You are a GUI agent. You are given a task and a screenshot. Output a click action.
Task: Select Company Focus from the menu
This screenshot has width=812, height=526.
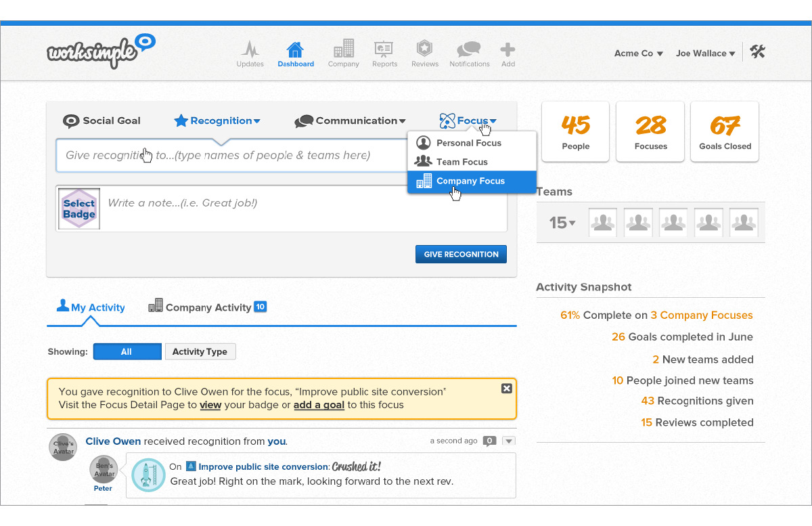coord(471,181)
